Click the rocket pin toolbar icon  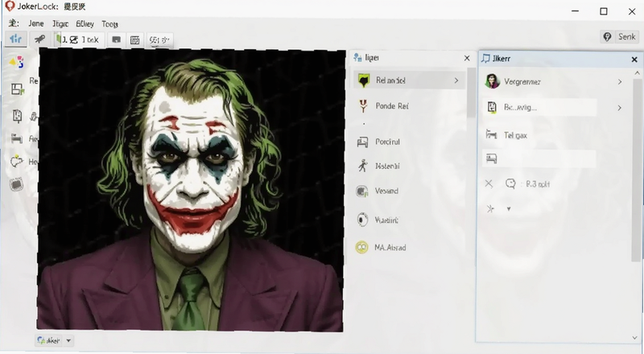click(39, 39)
